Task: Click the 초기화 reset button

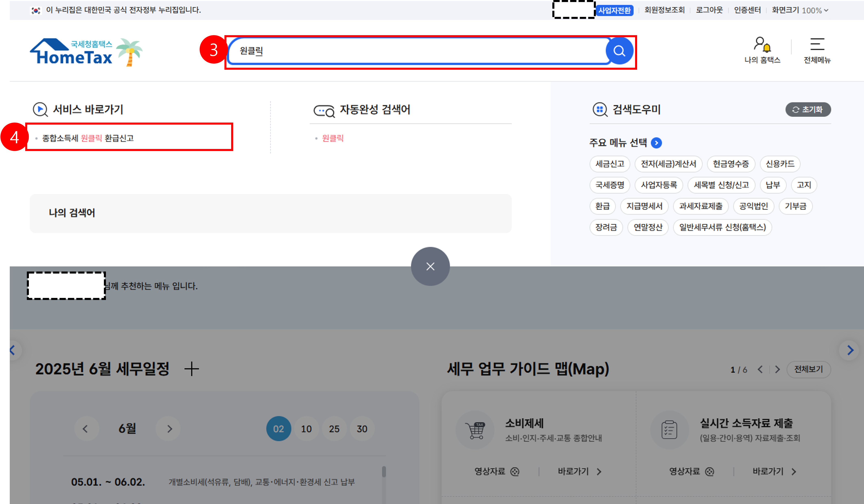Action: tap(808, 110)
